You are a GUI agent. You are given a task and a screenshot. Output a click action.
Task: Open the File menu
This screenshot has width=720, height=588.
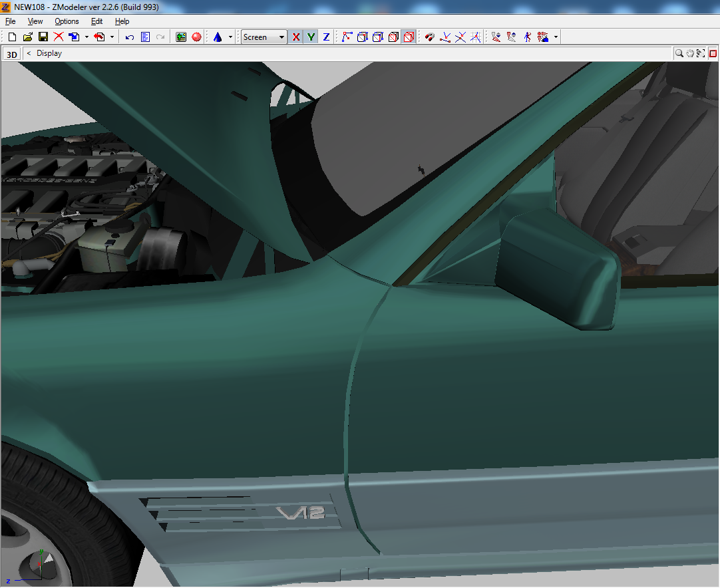(x=11, y=21)
